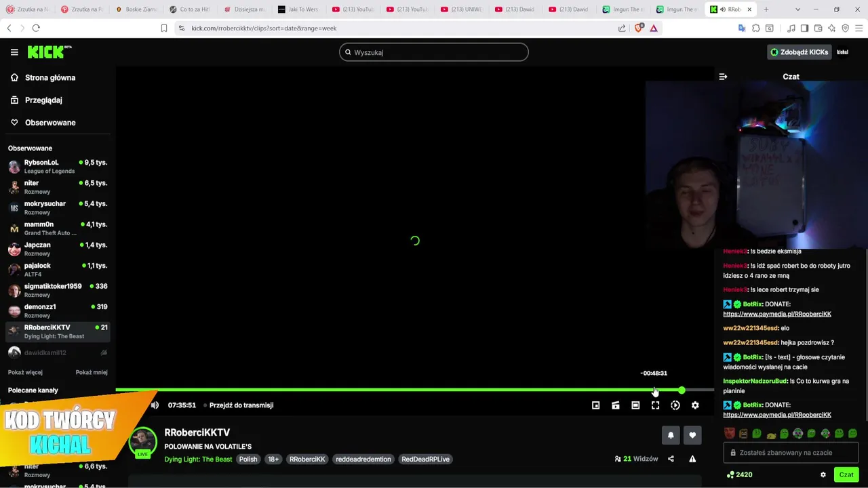Open chat settings gear icon

[823, 475]
